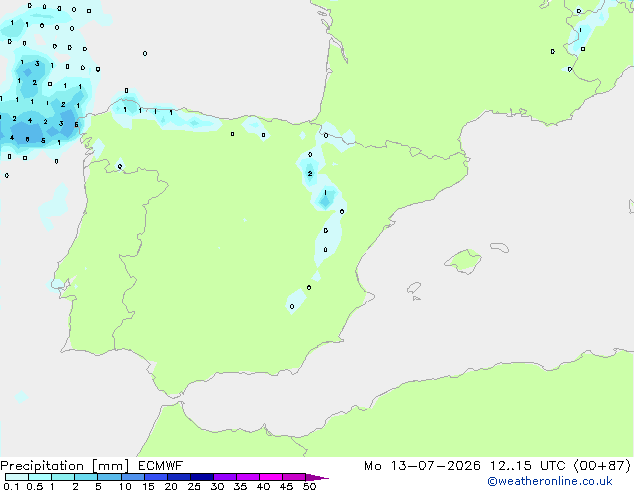Select the 25–30 mm legend swatch
634x490 pixels.
click(202, 477)
